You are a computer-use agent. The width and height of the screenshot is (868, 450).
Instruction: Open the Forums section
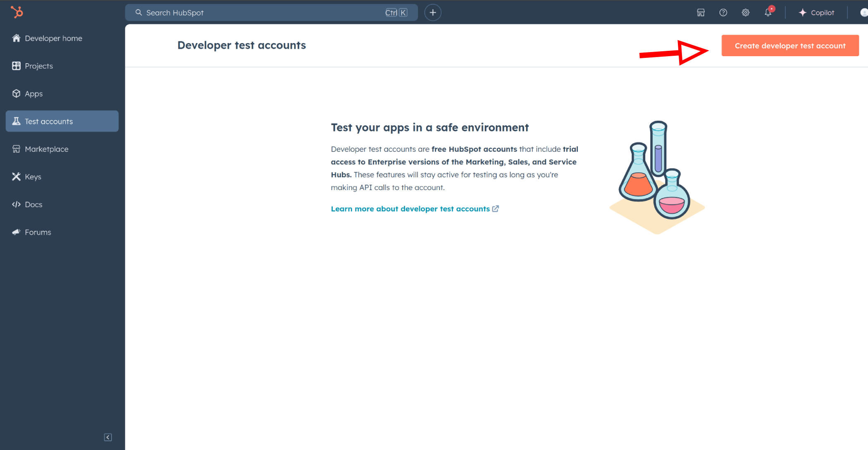click(37, 232)
